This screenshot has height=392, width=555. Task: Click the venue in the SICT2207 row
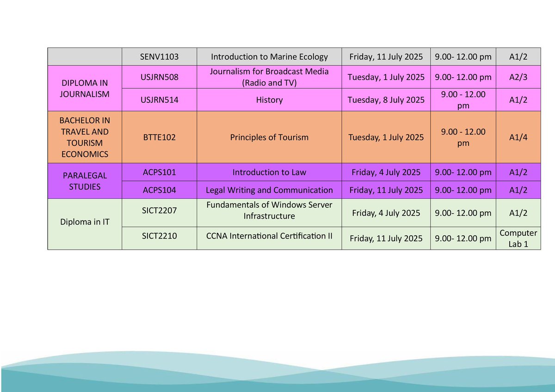point(518,213)
